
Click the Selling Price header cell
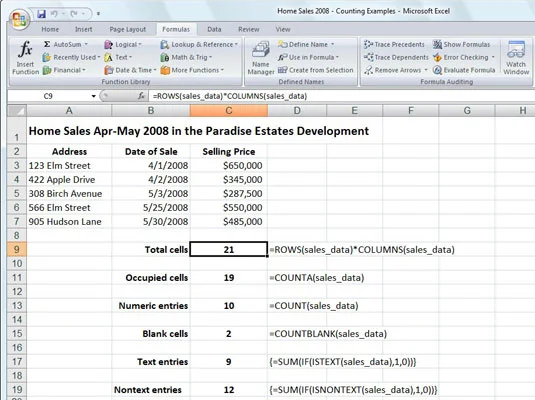(229, 152)
